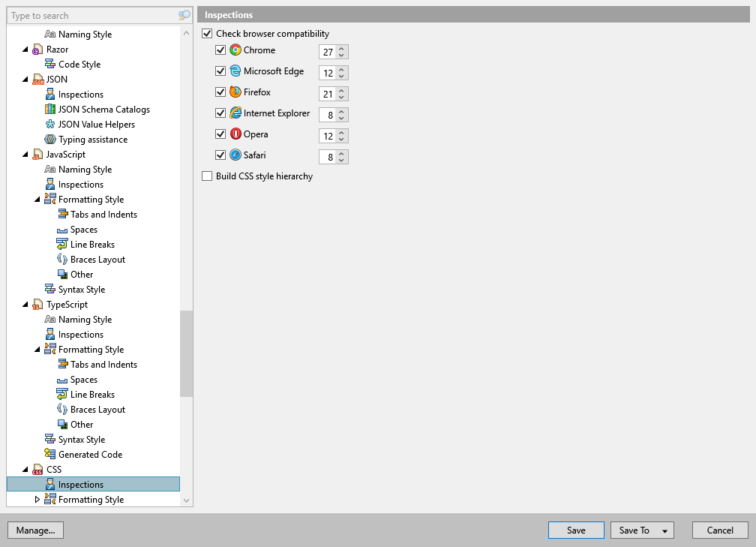Toggle the Safari checkbox
This screenshot has width=756, height=547.
coord(220,155)
